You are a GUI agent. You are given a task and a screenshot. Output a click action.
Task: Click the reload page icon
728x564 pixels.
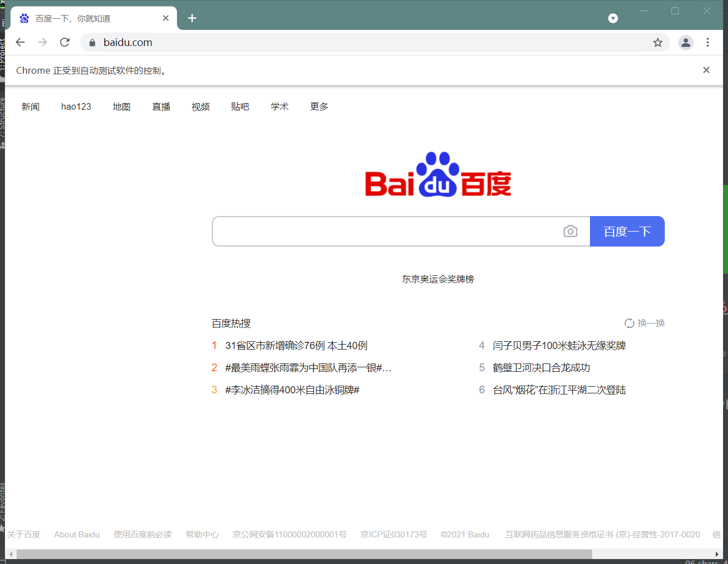coord(64,42)
